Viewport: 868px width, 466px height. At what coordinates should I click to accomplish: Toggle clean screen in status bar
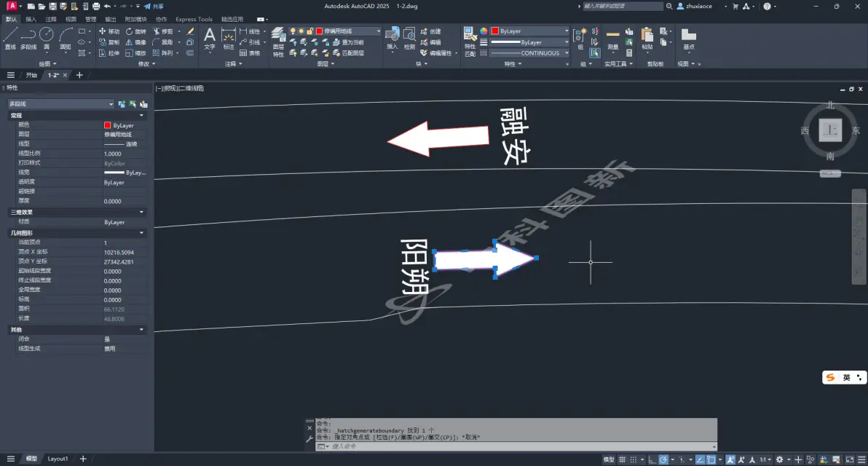click(x=850, y=459)
